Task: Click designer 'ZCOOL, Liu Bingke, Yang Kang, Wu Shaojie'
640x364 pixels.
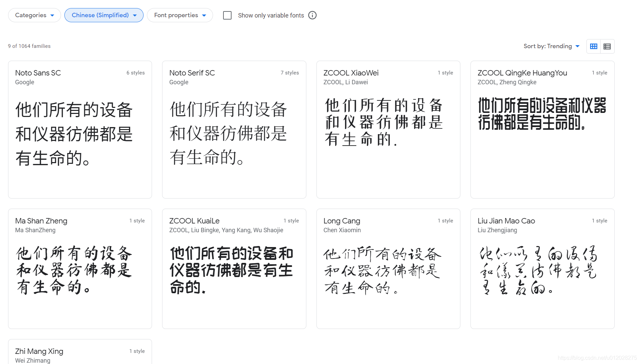Action: [x=226, y=230]
